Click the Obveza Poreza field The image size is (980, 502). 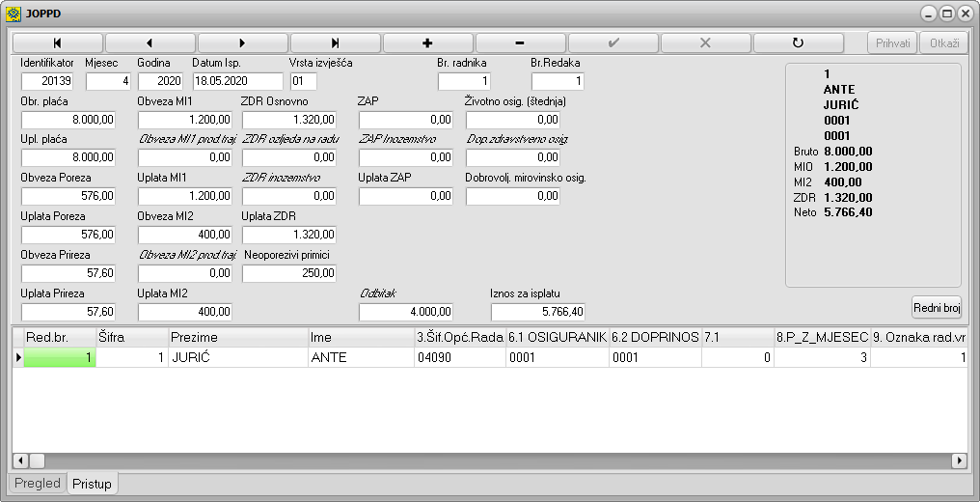coord(68,196)
